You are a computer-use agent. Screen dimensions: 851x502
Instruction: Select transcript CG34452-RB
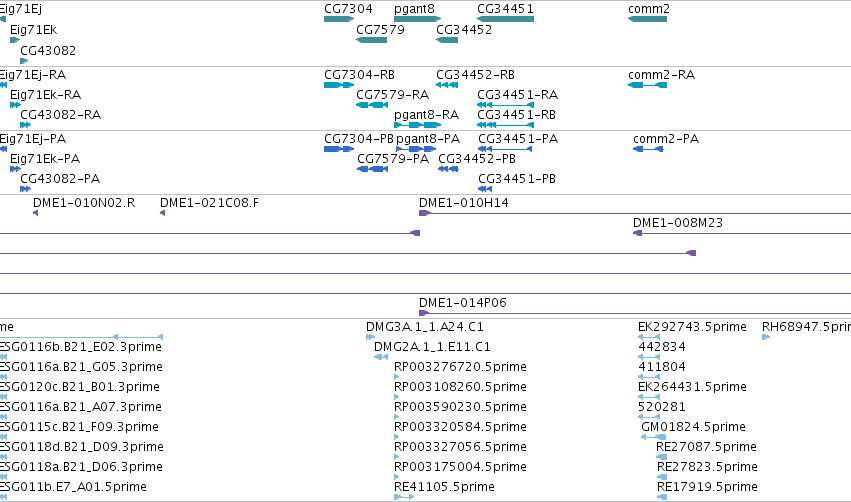(x=475, y=74)
